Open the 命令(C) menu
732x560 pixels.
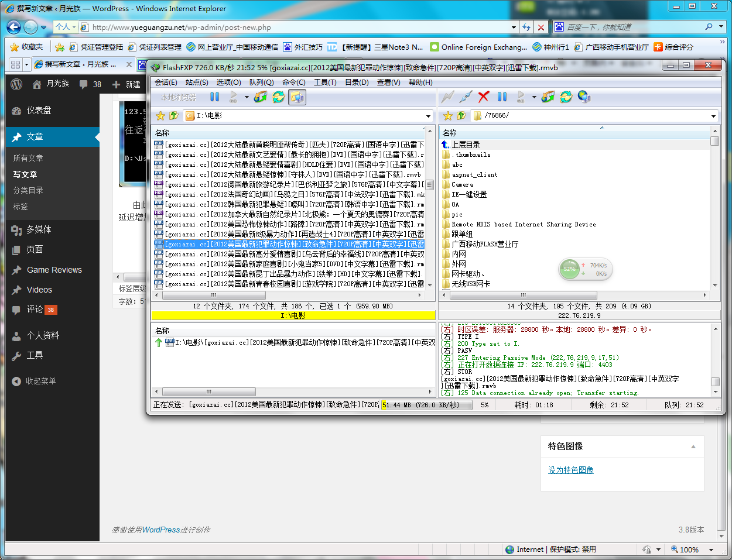[293, 83]
